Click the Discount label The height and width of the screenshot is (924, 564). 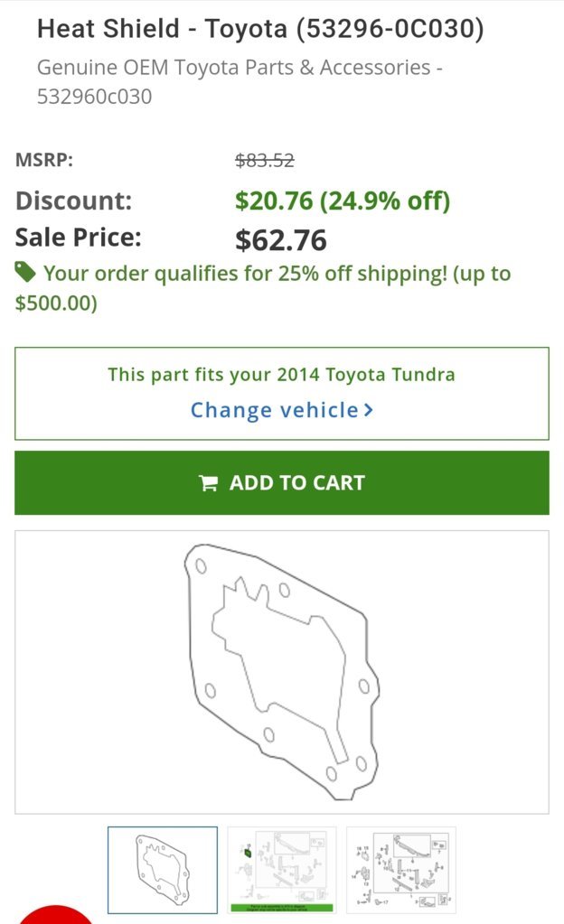tap(74, 201)
